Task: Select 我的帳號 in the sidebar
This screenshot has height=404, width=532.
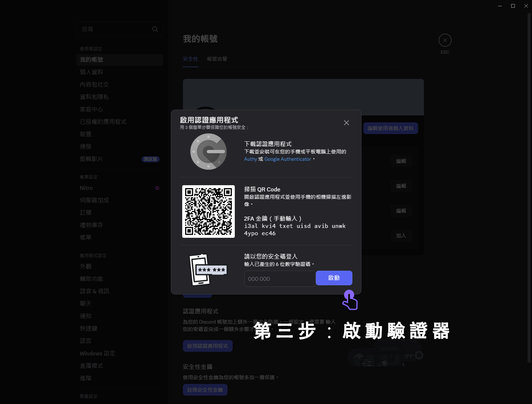Action: (120, 60)
